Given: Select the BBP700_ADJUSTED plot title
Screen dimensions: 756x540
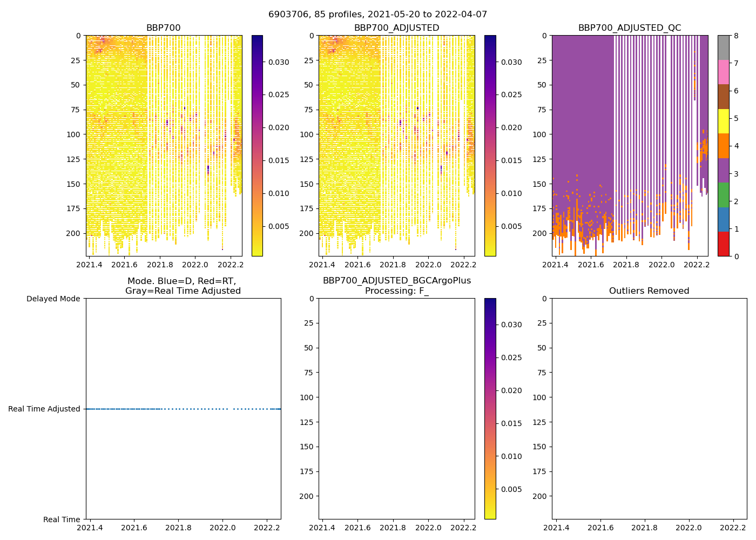Looking at the screenshot, I should (396, 28).
